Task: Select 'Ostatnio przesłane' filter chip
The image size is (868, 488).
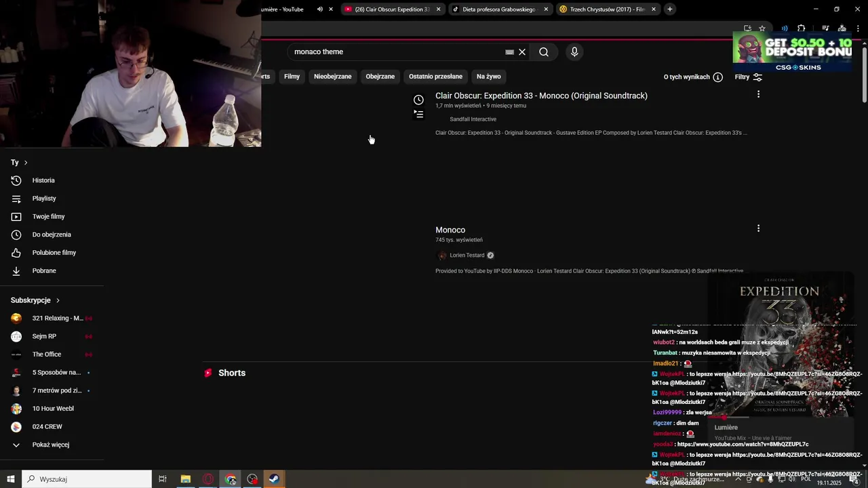Action: point(435,77)
